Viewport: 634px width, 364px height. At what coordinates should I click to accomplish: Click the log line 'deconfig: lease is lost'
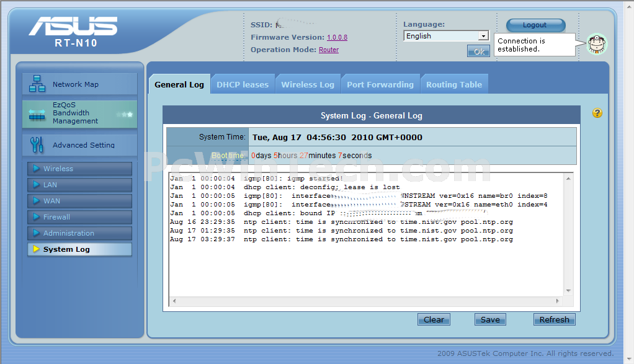[x=285, y=187]
